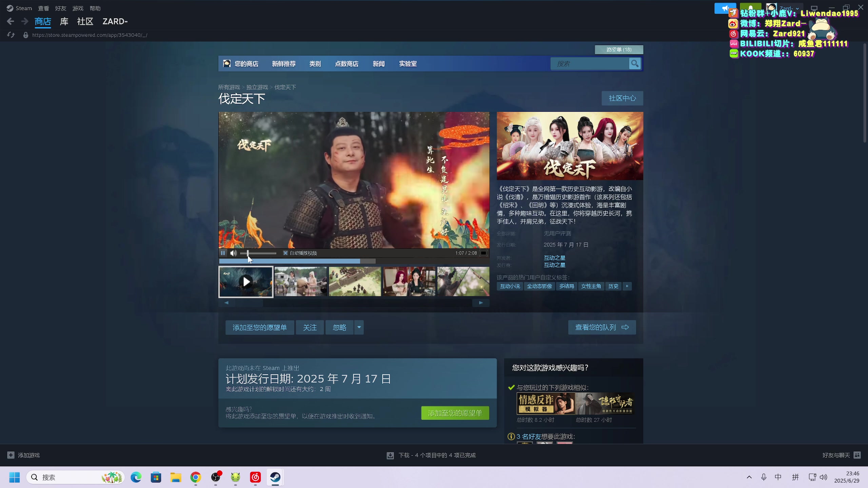View your queue with 查看您的队列
This screenshot has width=868, height=488.
(x=602, y=327)
